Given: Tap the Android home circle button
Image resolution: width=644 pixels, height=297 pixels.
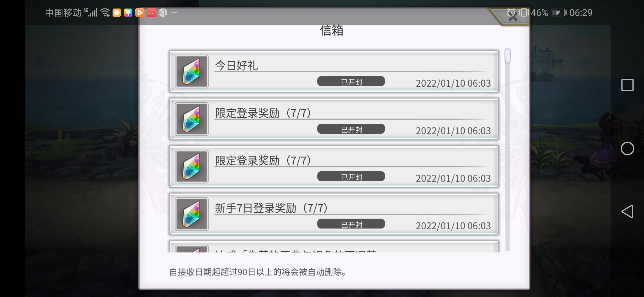Looking at the screenshot, I should click(627, 149).
